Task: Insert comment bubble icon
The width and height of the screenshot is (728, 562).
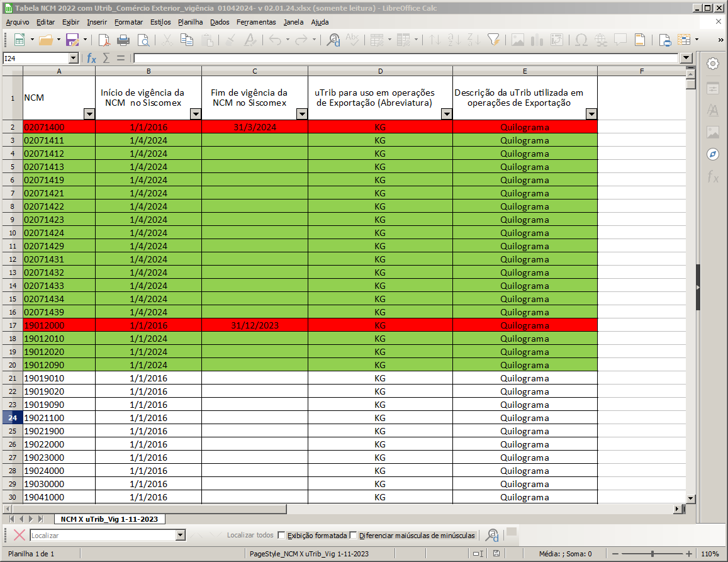Action: tap(620, 40)
